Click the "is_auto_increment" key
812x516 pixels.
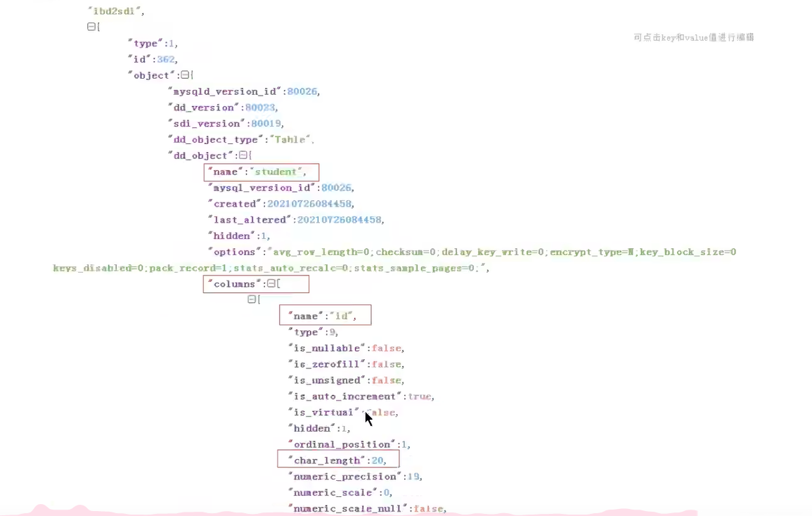pyautogui.click(x=345, y=397)
